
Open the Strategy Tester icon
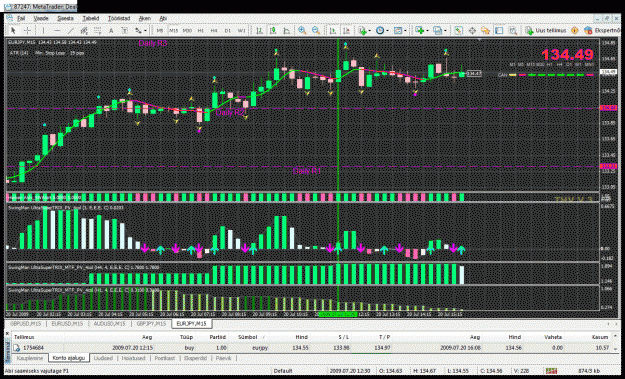(x=513, y=30)
